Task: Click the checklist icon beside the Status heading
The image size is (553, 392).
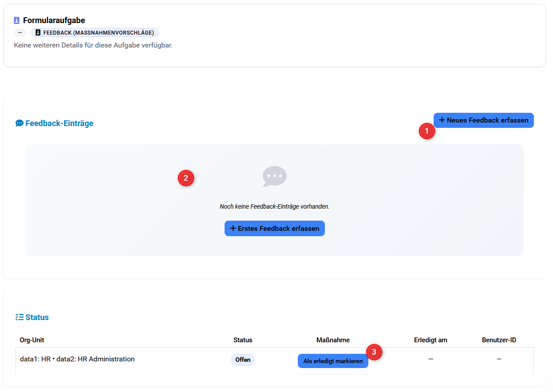Action: pos(19,317)
